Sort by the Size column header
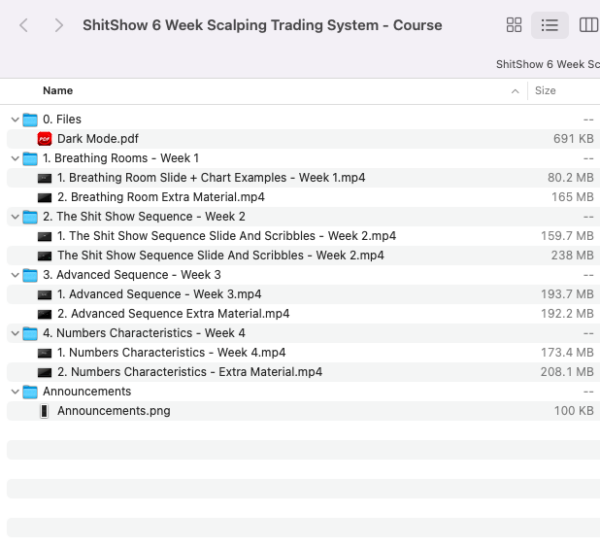Image resolution: width=600 pixels, height=547 pixels. click(545, 91)
